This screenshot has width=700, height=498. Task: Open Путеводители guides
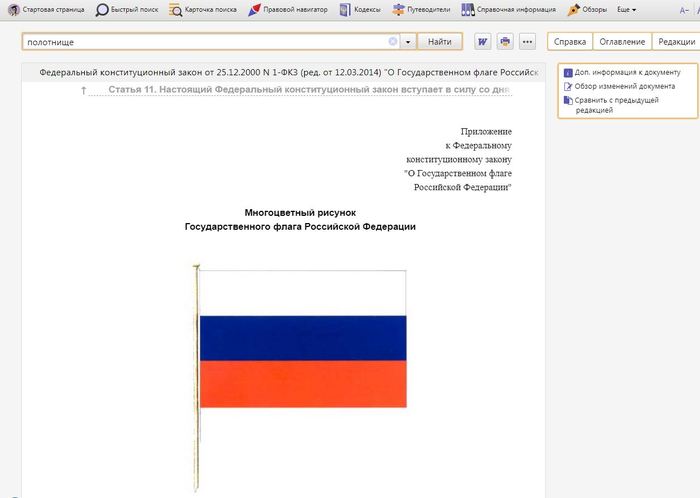click(400, 10)
